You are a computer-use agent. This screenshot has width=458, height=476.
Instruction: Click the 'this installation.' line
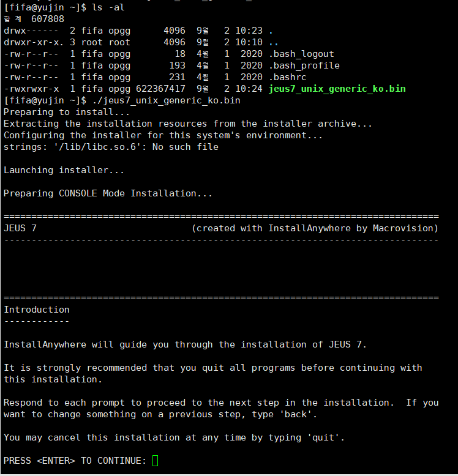pyautogui.click(x=53, y=379)
